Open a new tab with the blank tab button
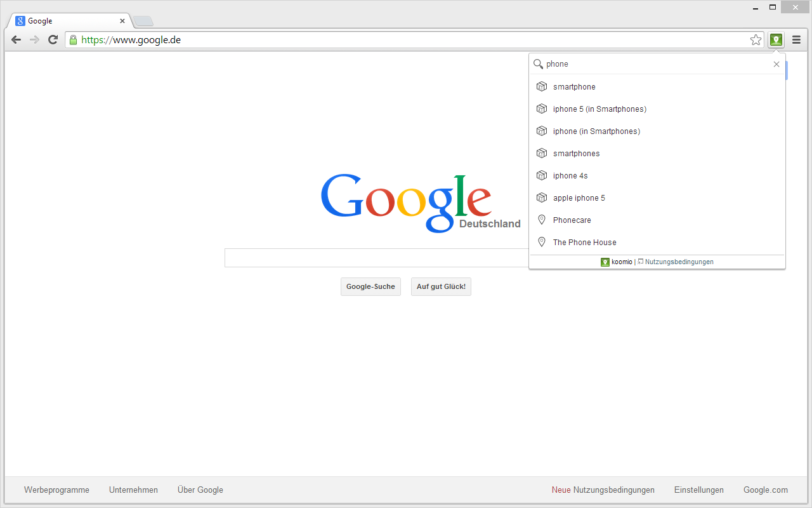 click(x=143, y=21)
